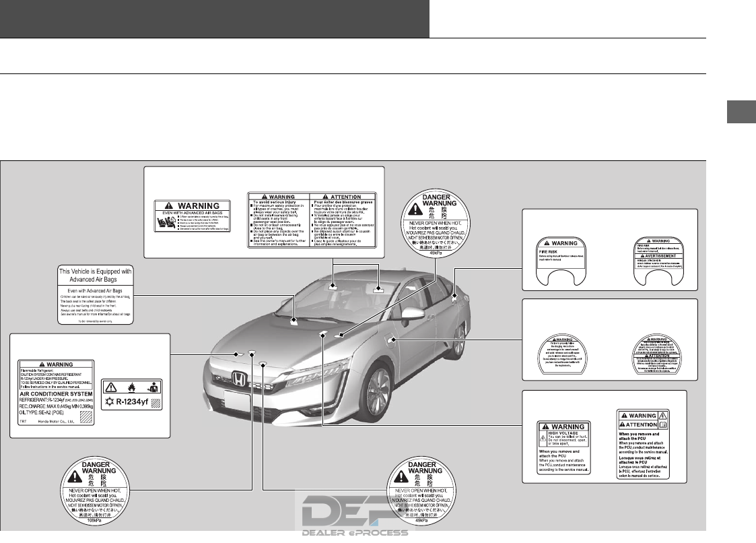
Task: Click the dark header bar at the page top
Action: 215,19
